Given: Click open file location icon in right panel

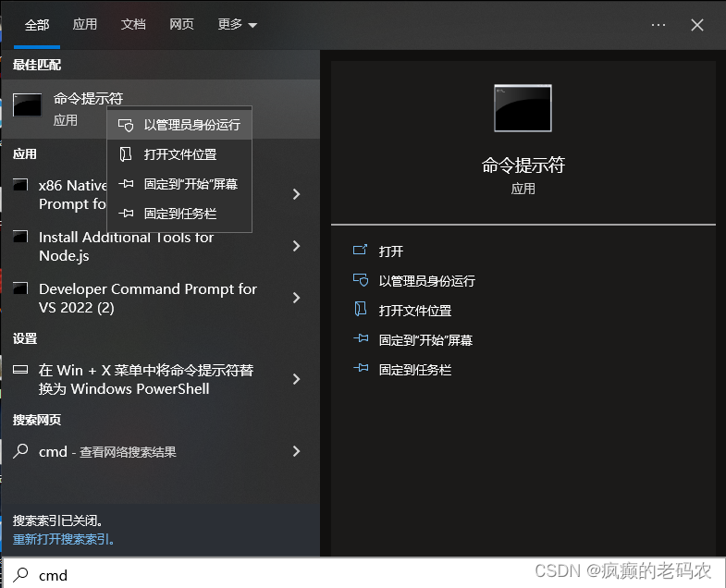Looking at the screenshot, I should click(x=360, y=309).
